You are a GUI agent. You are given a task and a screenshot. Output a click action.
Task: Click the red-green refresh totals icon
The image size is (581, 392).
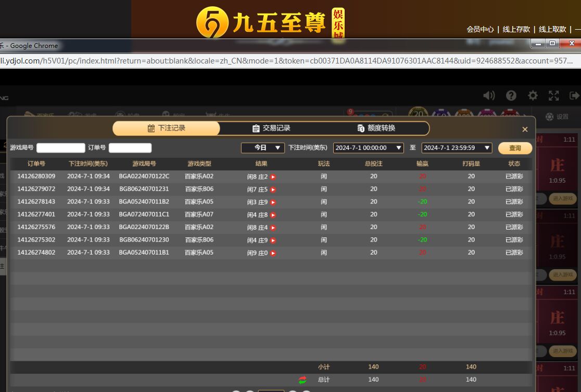coord(302,380)
